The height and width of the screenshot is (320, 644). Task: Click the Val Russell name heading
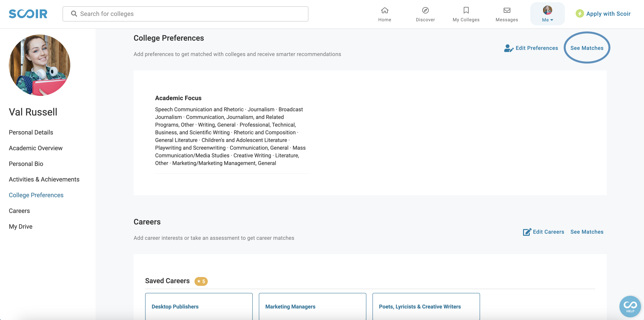(33, 112)
